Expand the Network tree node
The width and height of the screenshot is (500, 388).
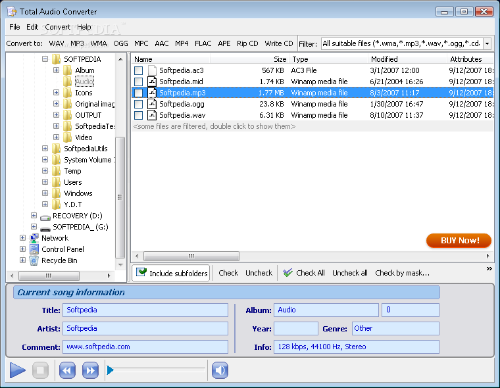point(23,238)
